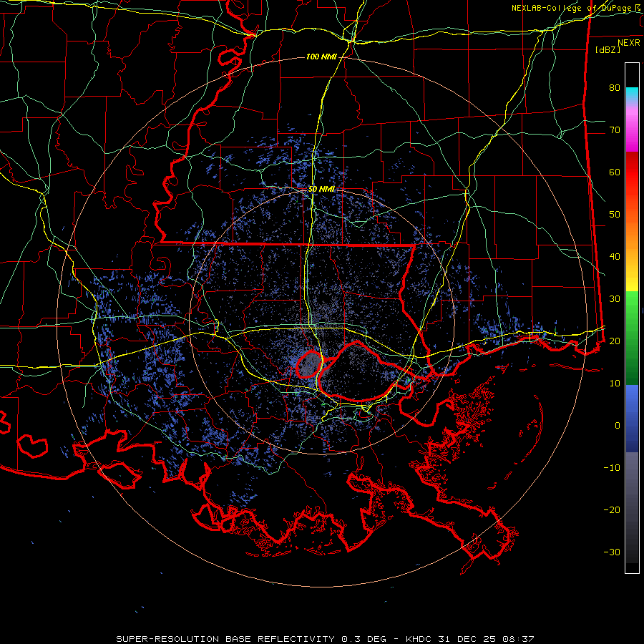This screenshot has height=644, width=644.
Task: Click the -10 value on the dBZ scale
Action: (612, 468)
